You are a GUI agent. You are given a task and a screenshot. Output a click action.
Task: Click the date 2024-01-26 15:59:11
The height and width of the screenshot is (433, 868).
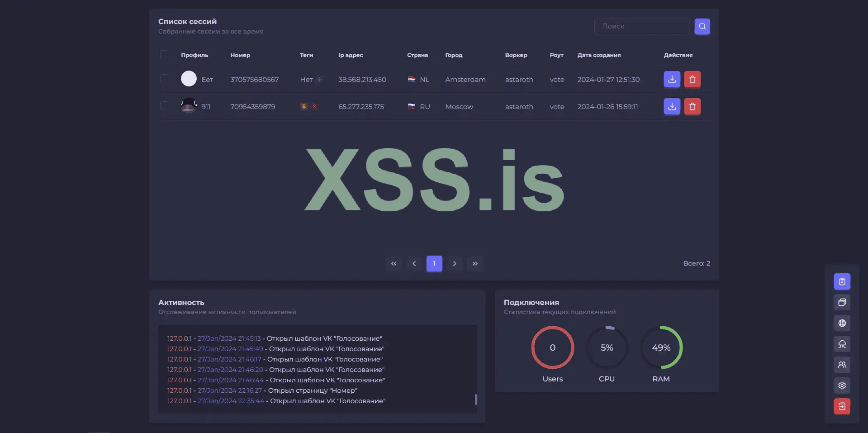click(x=607, y=107)
